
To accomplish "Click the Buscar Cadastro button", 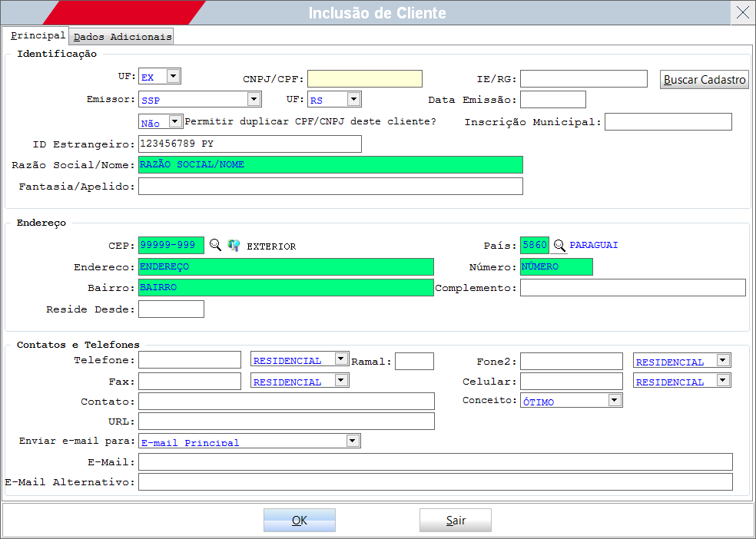I will click(x=705, y=80).
